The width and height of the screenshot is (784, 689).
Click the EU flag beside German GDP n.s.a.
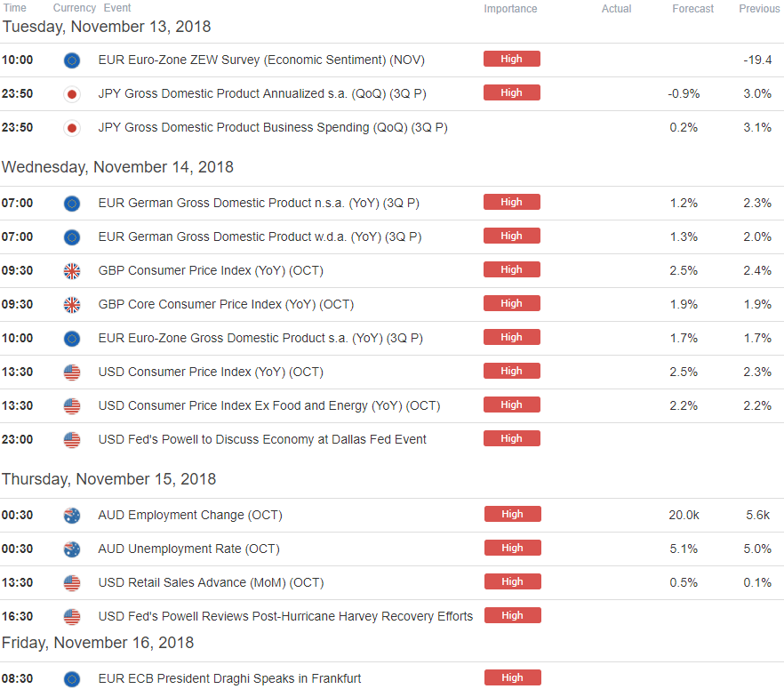72,204
